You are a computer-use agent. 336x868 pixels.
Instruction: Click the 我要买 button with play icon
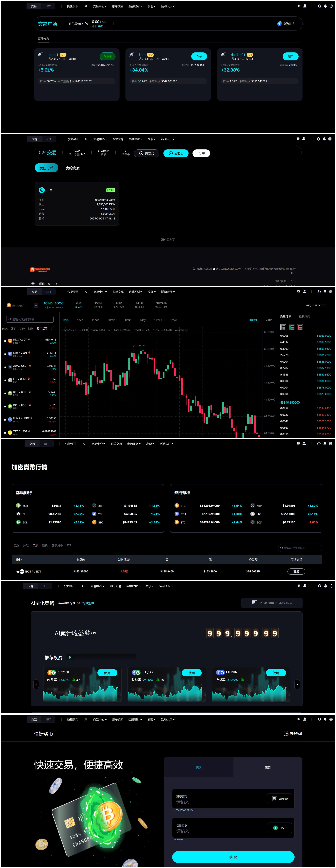pos(147,153)
